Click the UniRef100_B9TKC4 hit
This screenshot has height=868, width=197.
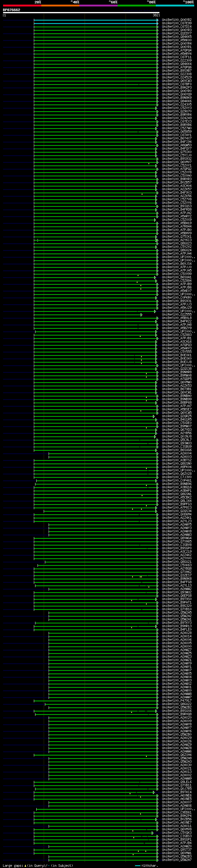pos(177,793)
